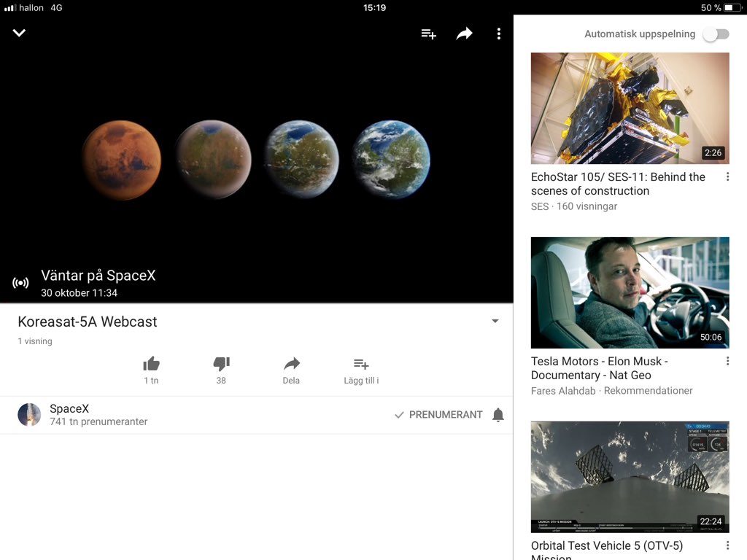Like the video with thumbs up icon

151,364
